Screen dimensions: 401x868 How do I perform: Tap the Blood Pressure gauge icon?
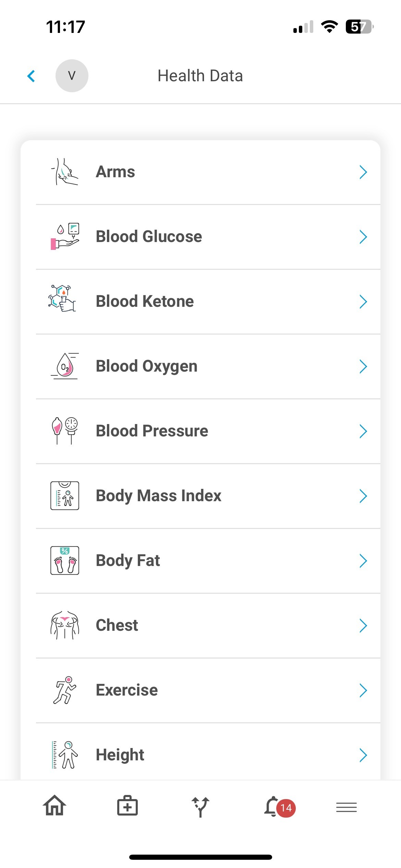[65, 431]
